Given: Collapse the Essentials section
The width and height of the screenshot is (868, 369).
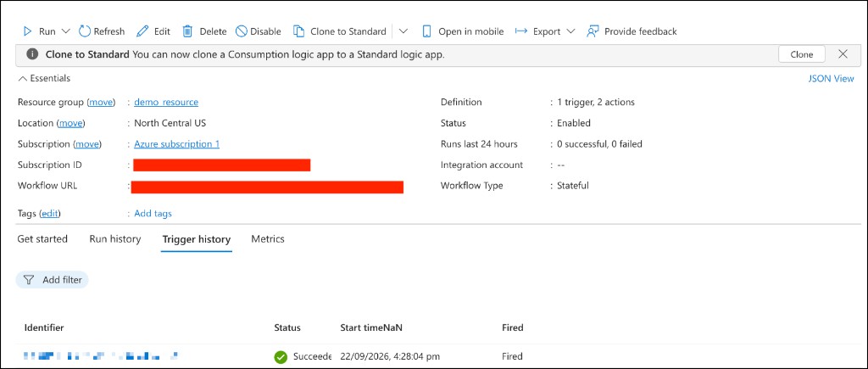Looking at the screenshot, I should (x=44, y=79).
